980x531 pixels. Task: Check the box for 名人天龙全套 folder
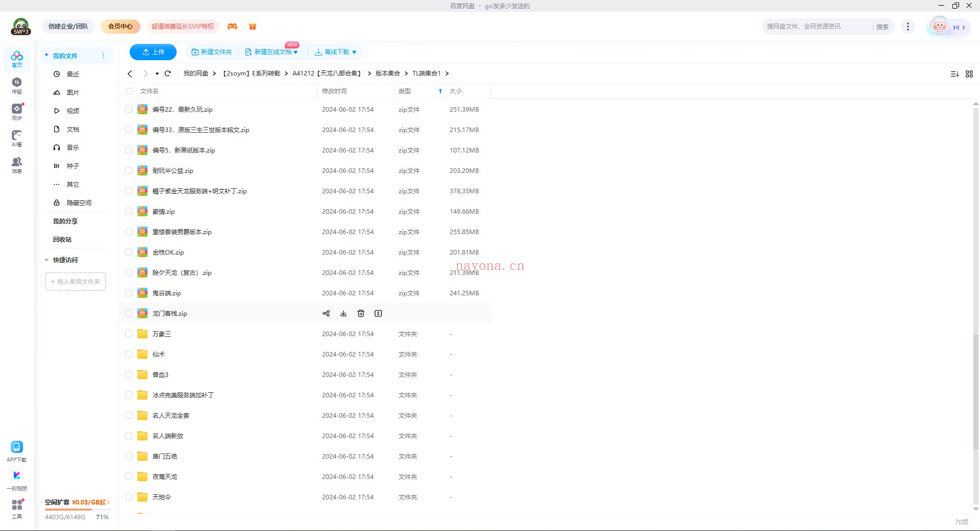tap(129, 415)
